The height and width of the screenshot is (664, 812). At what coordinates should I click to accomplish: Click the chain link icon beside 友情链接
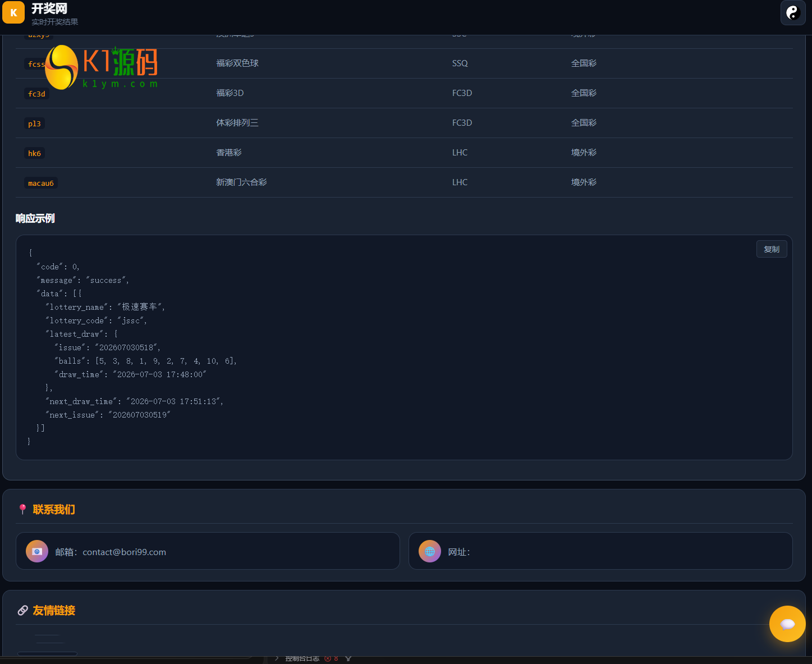click(x=22, y=610)
